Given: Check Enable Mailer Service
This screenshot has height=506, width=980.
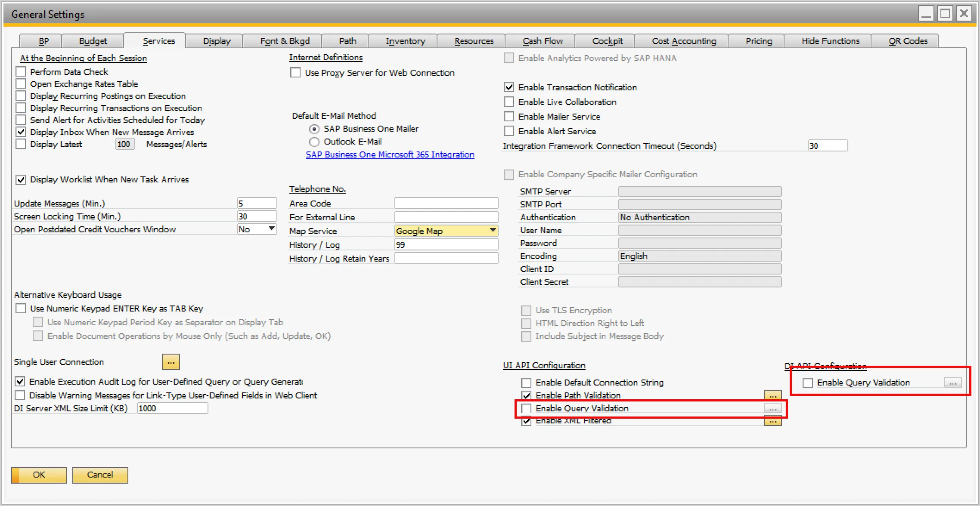Looking at the screenshot, I should pos(509,117).
